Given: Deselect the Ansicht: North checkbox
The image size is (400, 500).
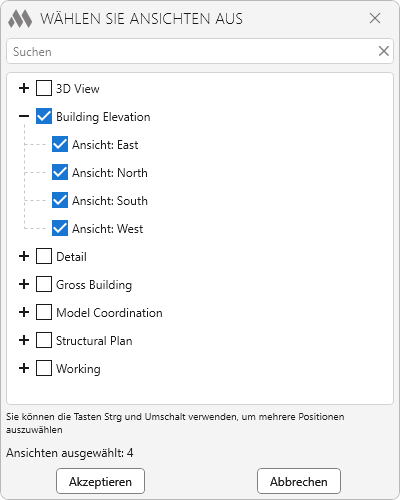Looking at the screenshot, I should [60, 172].
